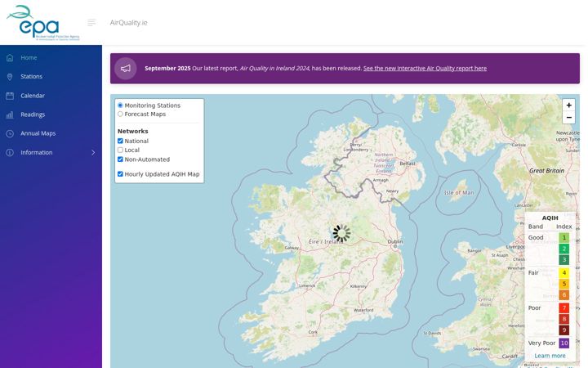Click AQIH index 1 green swatch
The image size is (588, 368).
pyautogui.click(x=564, y=238)
